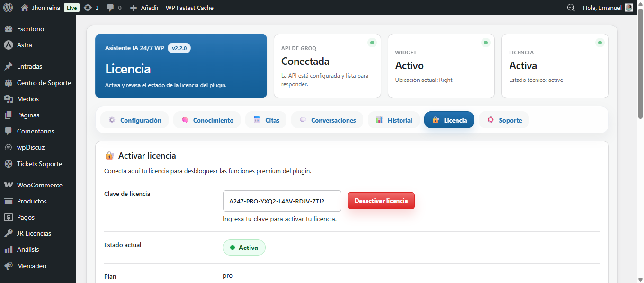The image size is (644, 283).
Task: Switch to the Conocimiento tab
Action: click(207, 120)
